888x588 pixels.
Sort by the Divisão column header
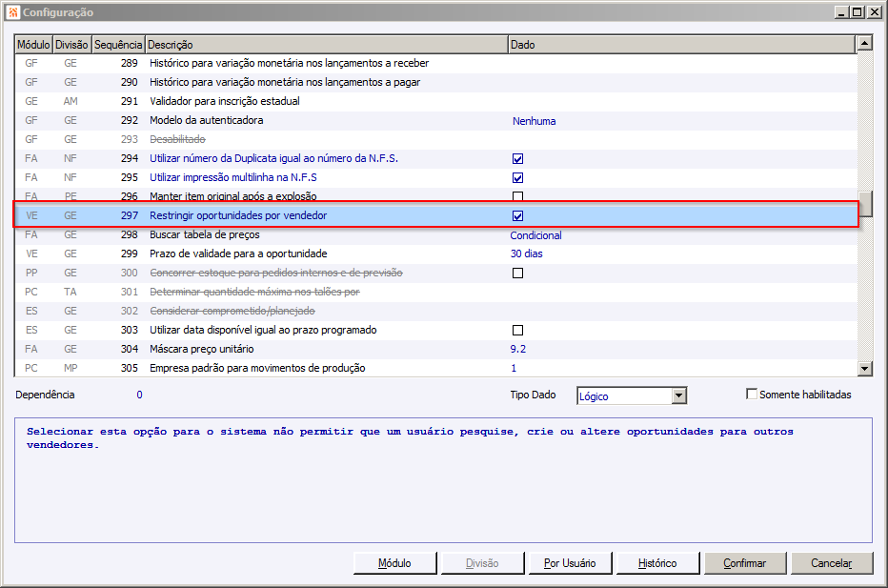[x=71, y=45]
